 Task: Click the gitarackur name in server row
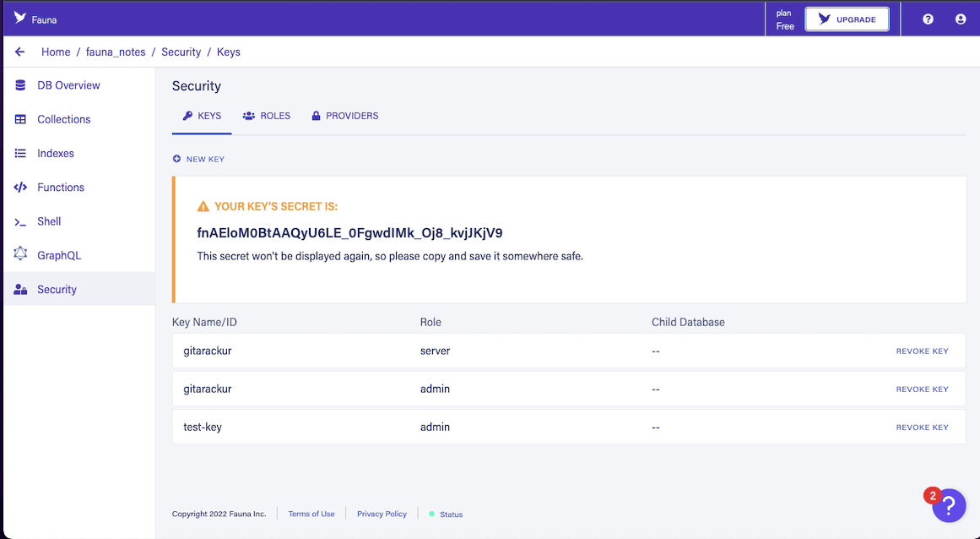point(208,351)
